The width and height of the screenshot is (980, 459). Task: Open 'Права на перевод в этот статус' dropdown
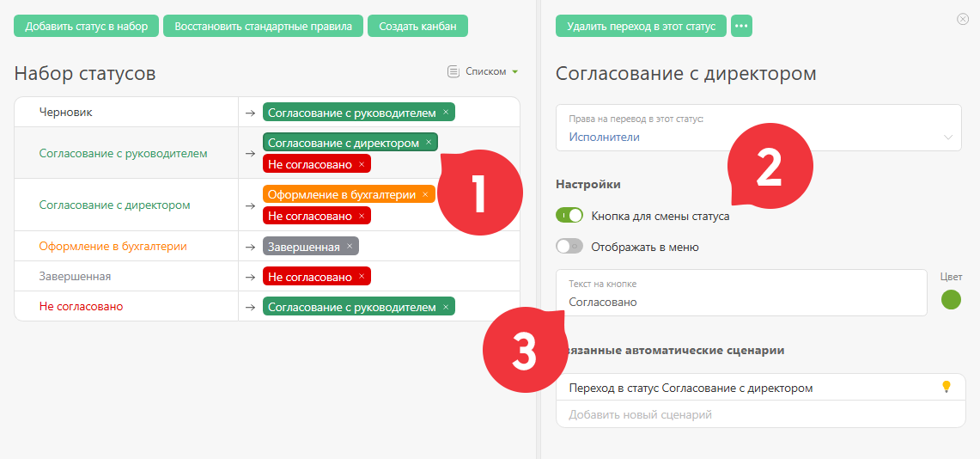(x=758, y=127)
